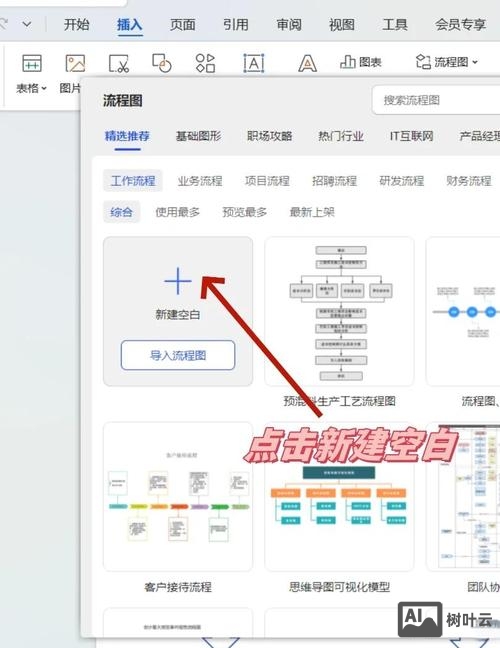Select the 插入 ribbon tab
Viewport: 500px width, 648px height.
tap(129, 25)
